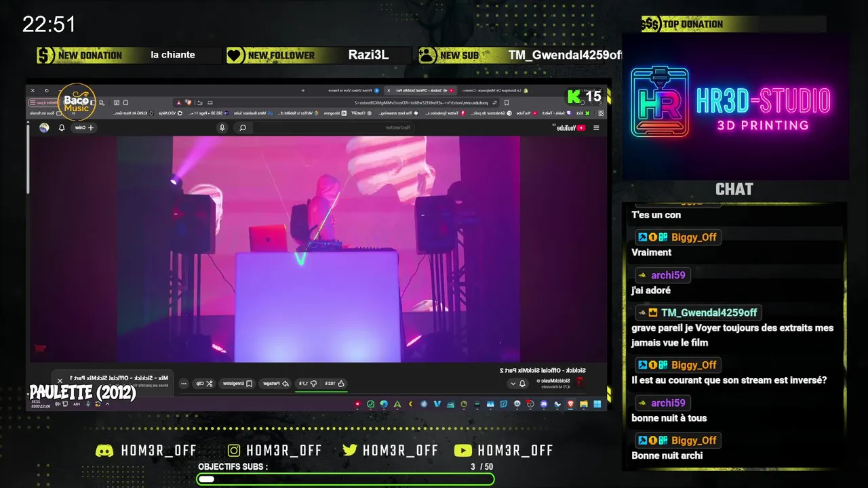
Task: Open the YouTube bookmark in bookmarks bar
Action: pyautogui.click(x=527, y=113)
